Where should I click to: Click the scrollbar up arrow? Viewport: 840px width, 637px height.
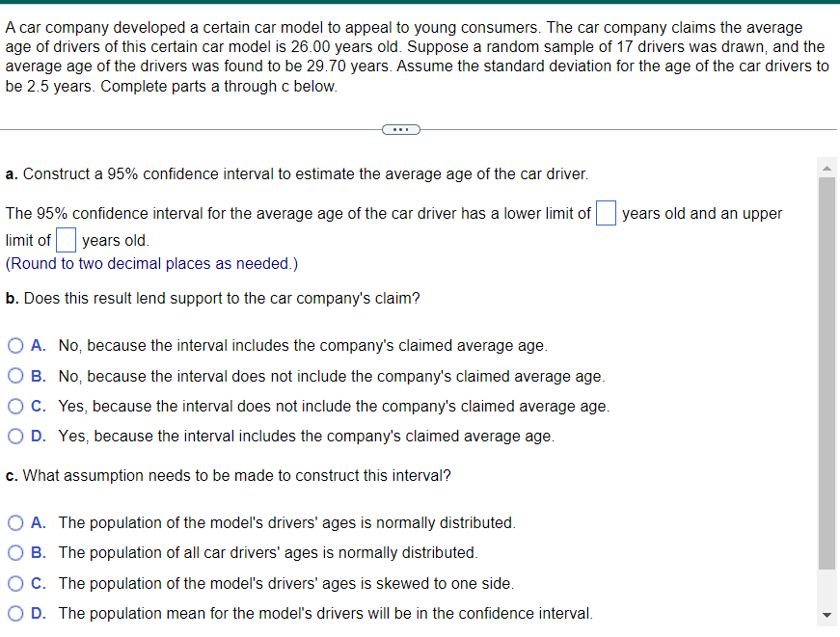point(826,167)
